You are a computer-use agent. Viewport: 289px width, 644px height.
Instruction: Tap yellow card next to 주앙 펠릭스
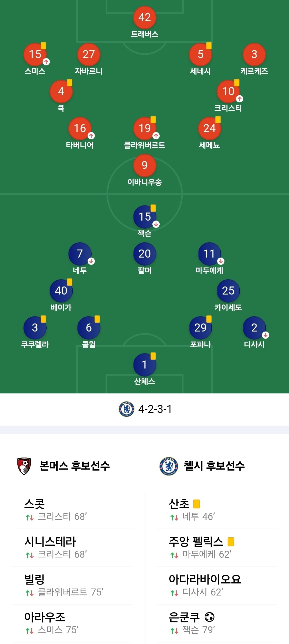click(231, 542)
